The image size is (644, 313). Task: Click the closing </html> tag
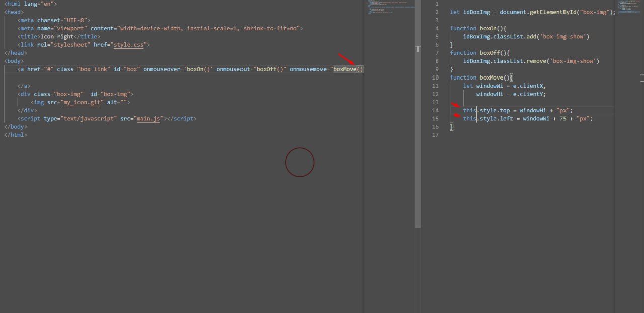(x=16, y=135)
